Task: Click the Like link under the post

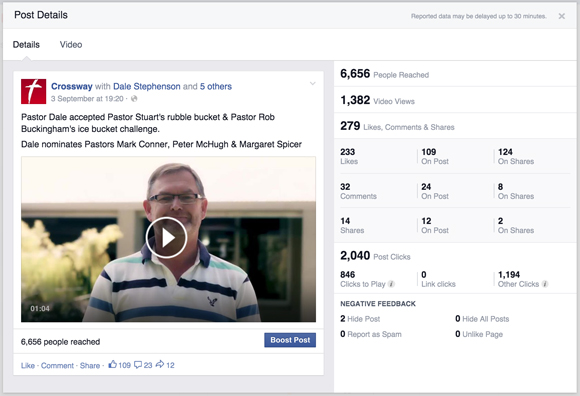Action: pos(28,366)
